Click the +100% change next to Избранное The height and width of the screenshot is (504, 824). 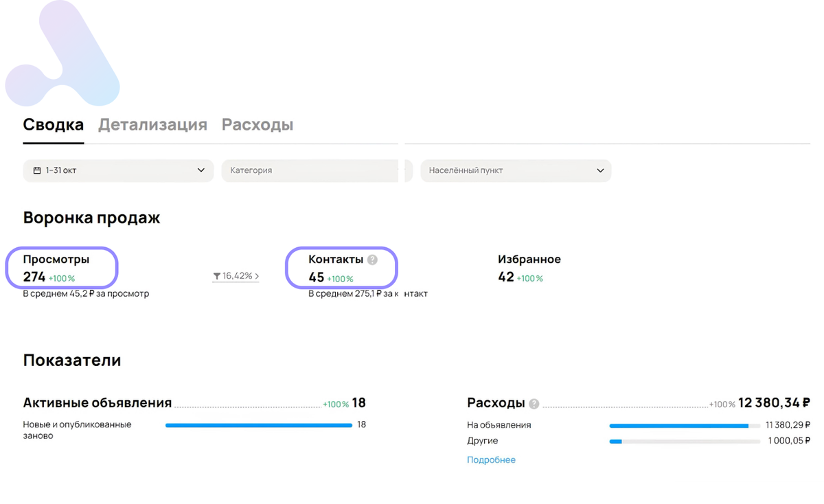pos(529,279)
